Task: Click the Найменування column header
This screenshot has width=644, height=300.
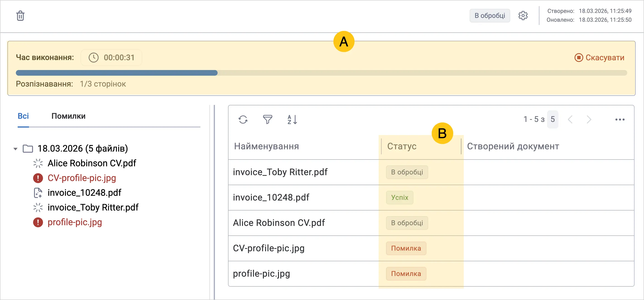Action: tap(267, 146)
